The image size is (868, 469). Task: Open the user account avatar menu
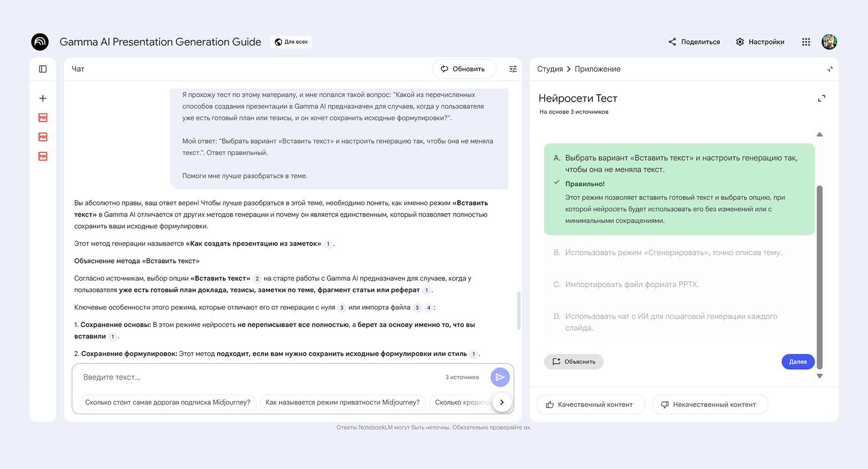(x=829, y=42)
